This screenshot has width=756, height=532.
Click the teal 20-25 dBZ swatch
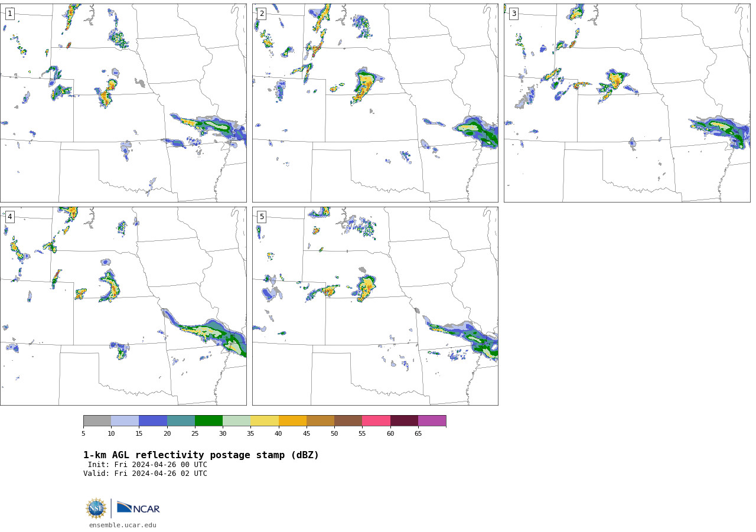[x=181, y=421]
